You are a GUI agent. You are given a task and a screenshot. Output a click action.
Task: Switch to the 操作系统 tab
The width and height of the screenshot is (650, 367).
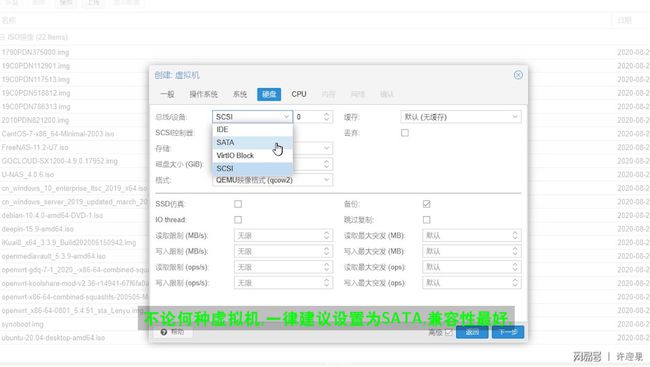point(203,94)
